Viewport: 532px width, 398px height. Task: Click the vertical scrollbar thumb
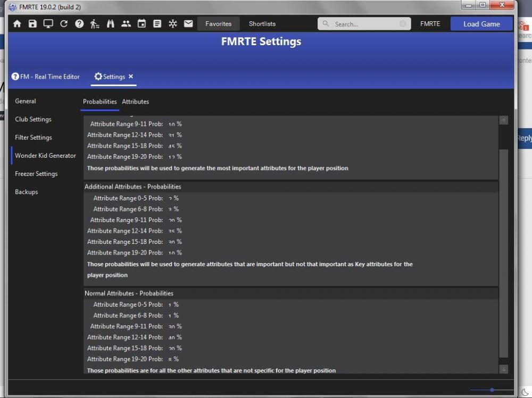pyautogui.click(x=503, y=253)
